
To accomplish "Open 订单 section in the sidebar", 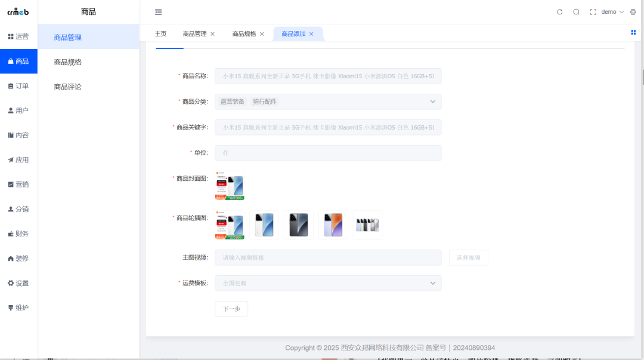I will pyautogui.click(x=18, y=86).
